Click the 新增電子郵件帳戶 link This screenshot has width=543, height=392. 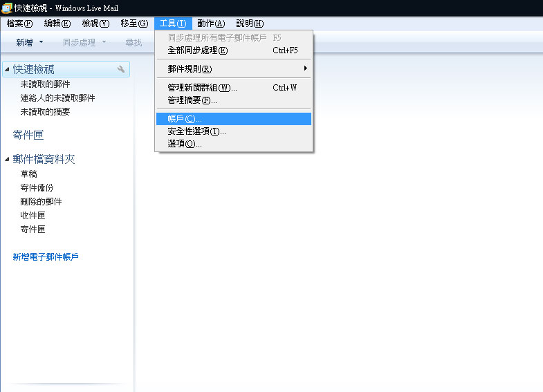coord(46,256)
